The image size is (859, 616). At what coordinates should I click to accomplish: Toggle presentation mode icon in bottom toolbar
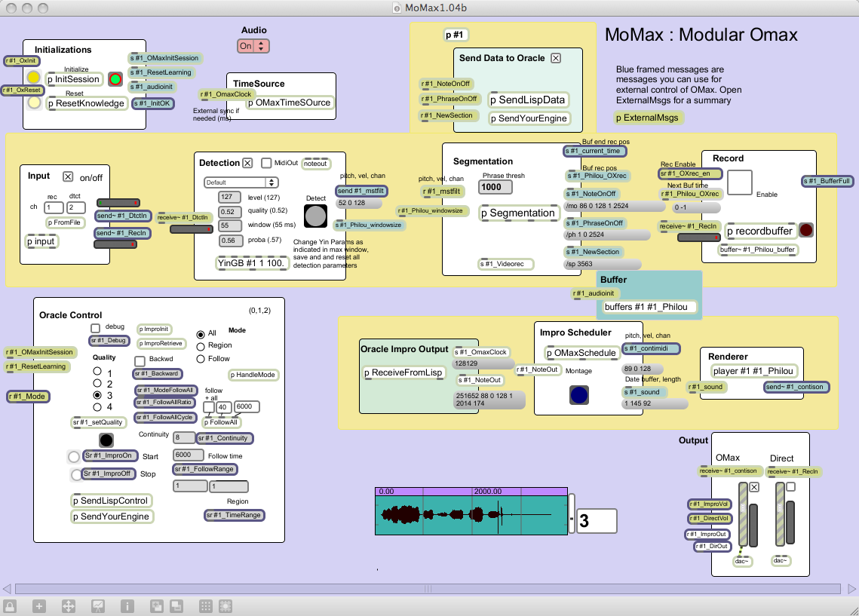tap(98, 606)
